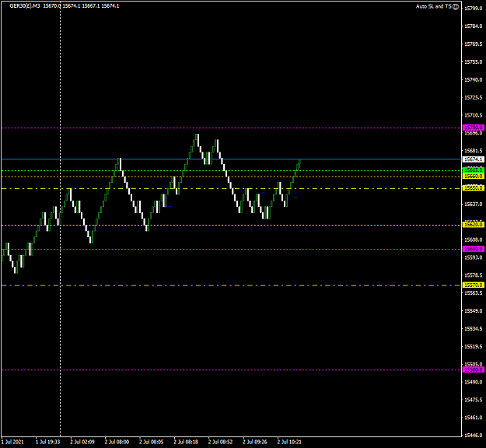Viewport: 486px width, 448px height.
Task: Click the 15593.0 price scale value
Action: click(474, 257)
